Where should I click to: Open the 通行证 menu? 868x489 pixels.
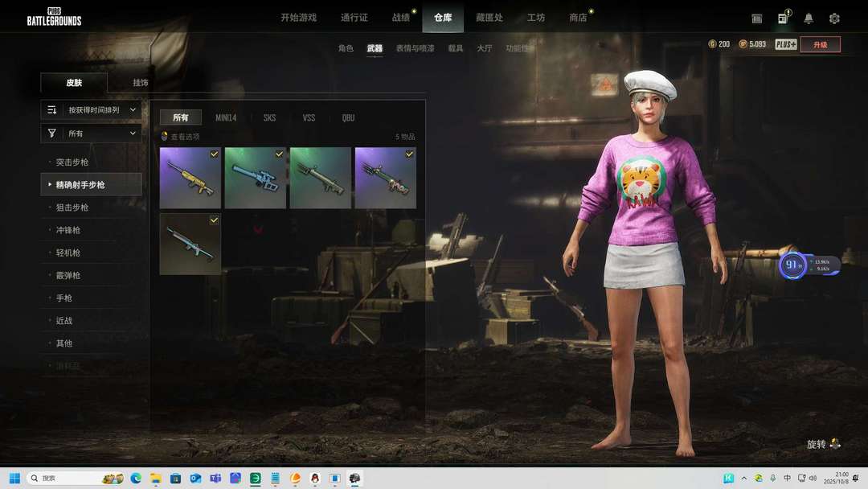354,18
